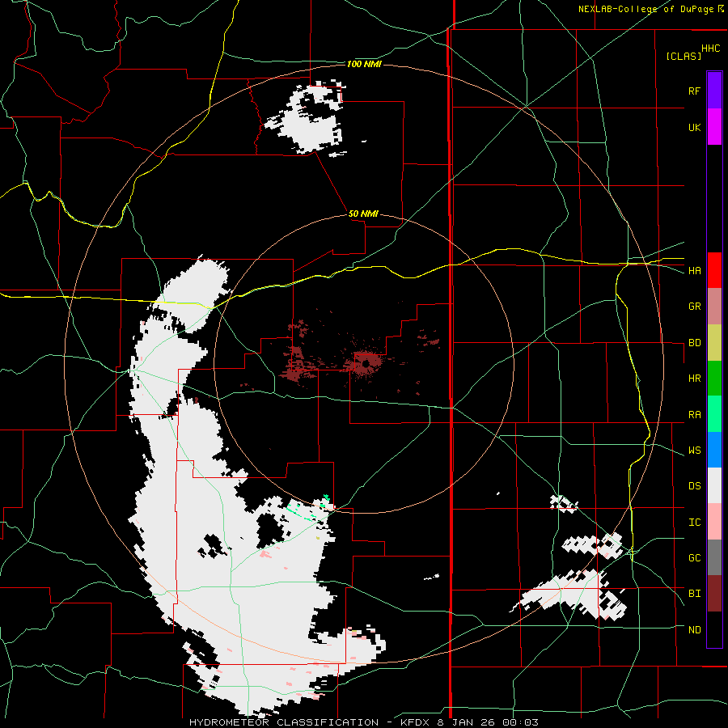Click the purple RF legend color swatch

[714, 91]
